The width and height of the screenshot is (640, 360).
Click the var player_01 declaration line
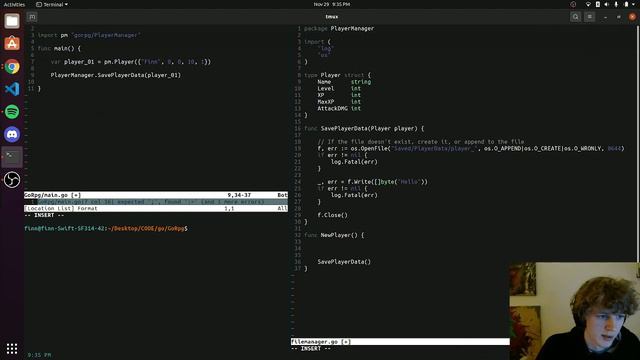[x=131, y=62]
